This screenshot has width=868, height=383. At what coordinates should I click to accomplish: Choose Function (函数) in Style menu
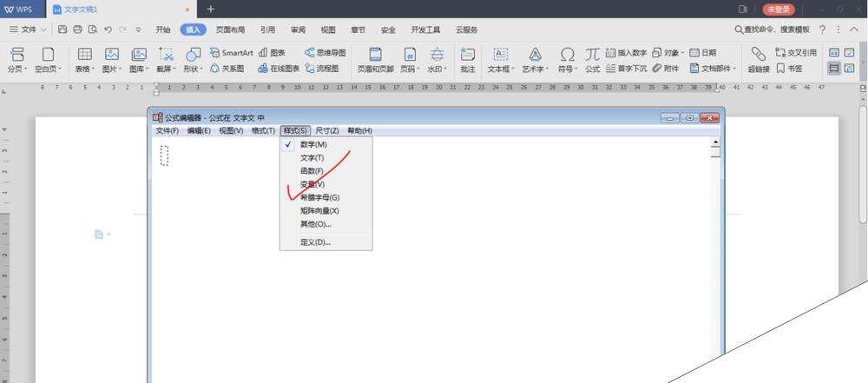[x=326, y=171]
